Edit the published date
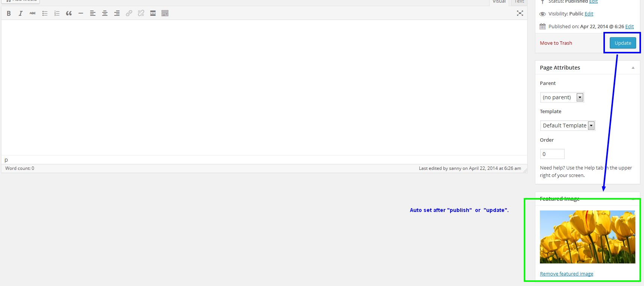The image size is (644, 286). coord(630,27)
